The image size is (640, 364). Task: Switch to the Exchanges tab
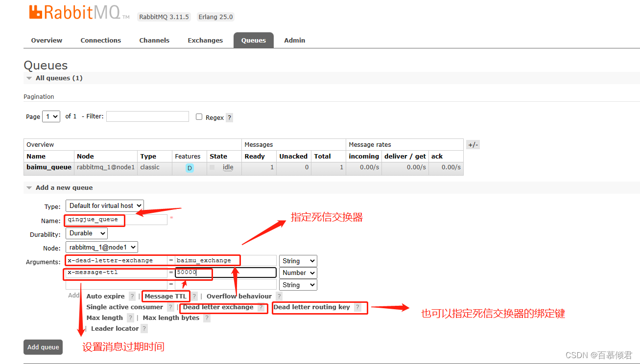[x=205, y=40]
